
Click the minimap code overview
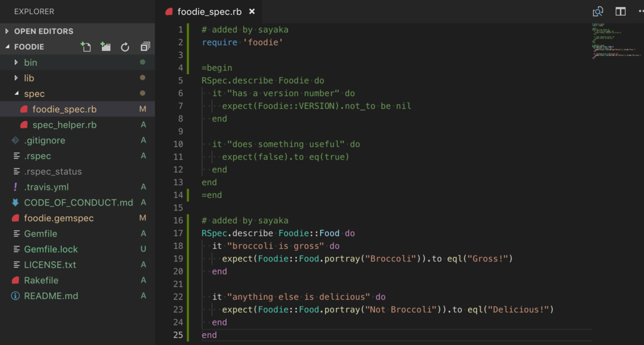point(616,41)
